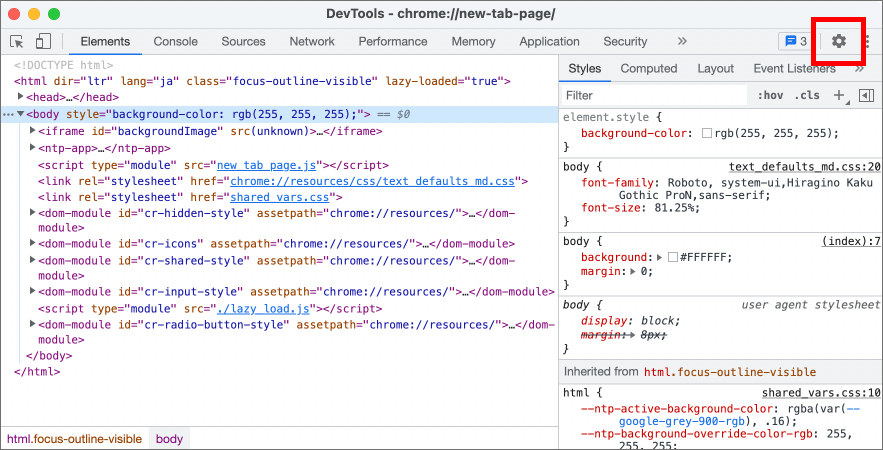Click the #FFFFFF background color swatch
The width and height of the screenshot is (883, 450).
[x=673, y=257]
